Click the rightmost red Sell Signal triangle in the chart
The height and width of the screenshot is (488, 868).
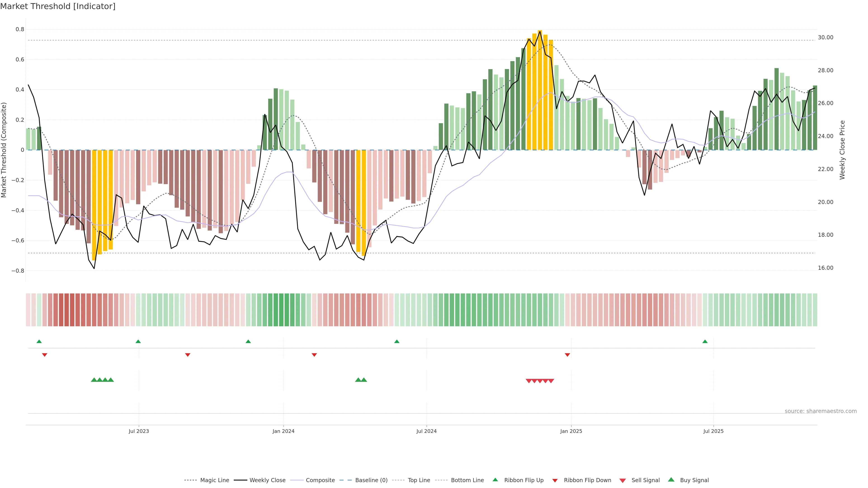551,381
